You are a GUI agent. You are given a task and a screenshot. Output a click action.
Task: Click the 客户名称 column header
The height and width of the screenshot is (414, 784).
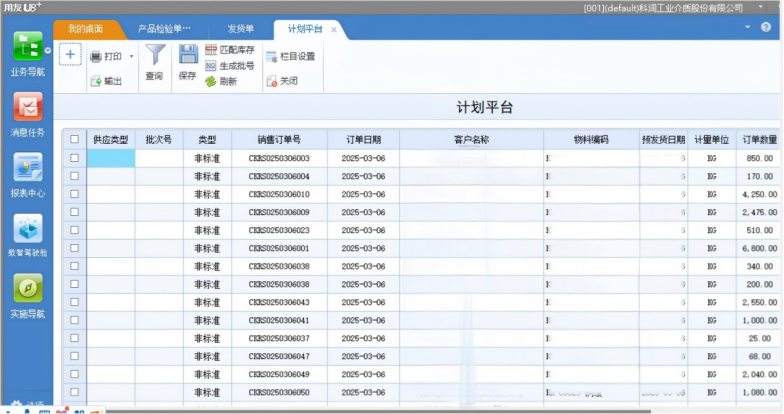[472, 140]
